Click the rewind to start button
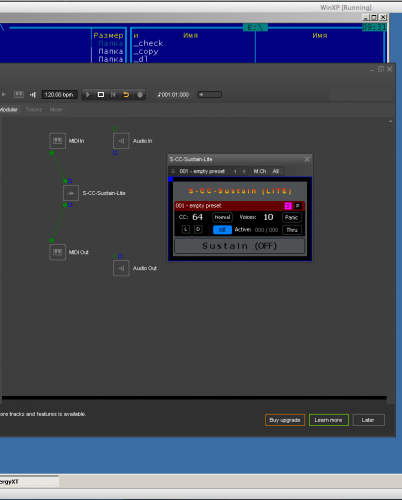The height and width of the screenshot is (500, 402). coord(113,95)
